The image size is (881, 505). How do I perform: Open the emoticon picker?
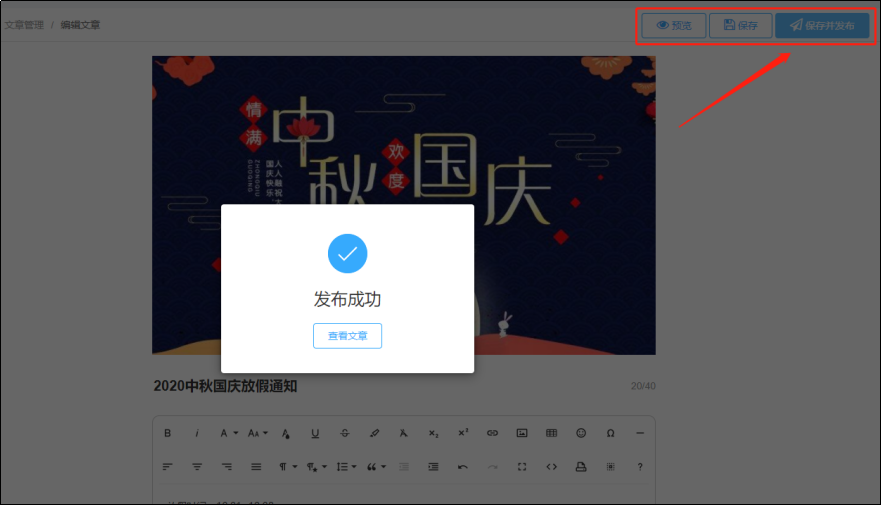click(581, 433)
